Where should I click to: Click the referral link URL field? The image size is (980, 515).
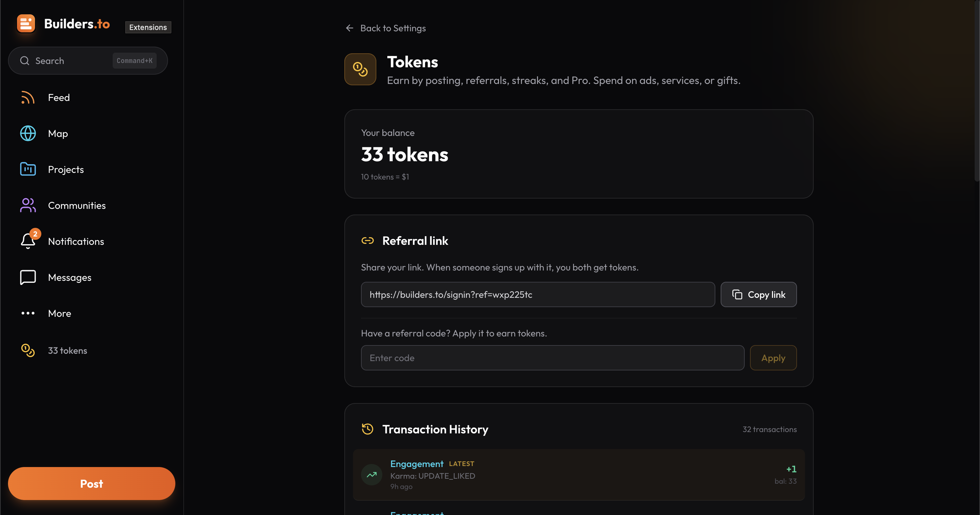click(538, 294)
